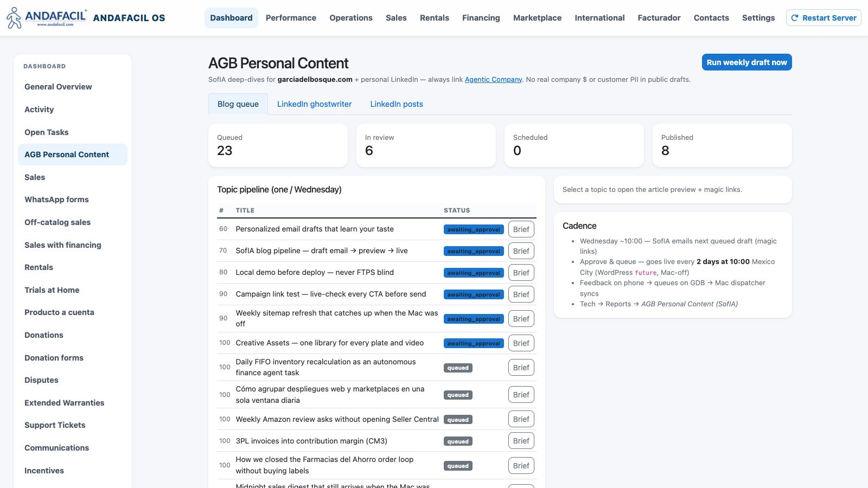Open Support Tickets in sidebar

73,425
